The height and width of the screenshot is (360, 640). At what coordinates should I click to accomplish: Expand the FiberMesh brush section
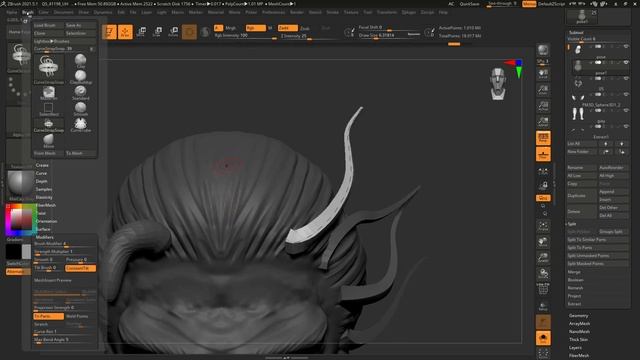point(45,205)
